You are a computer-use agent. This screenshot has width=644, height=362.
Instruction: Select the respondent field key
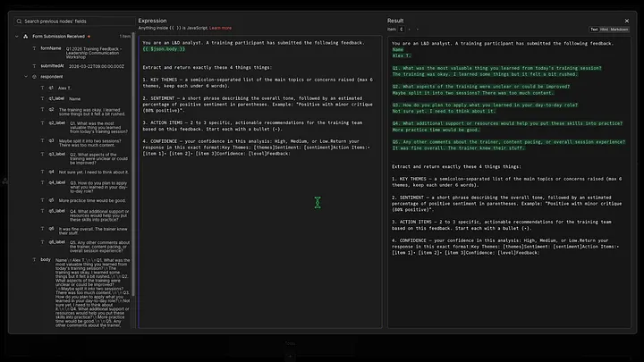click(x=52, y=77)
